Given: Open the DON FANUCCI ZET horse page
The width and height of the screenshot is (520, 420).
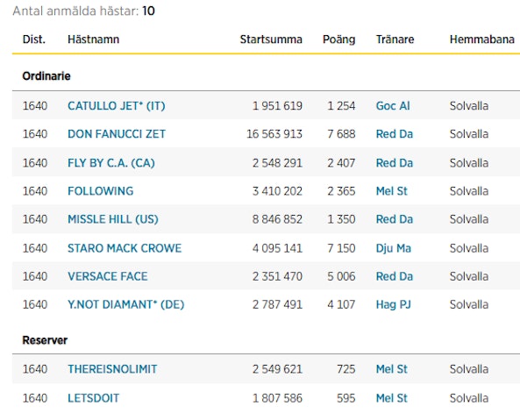Looking at the screenshot, I should coord(117,134).
